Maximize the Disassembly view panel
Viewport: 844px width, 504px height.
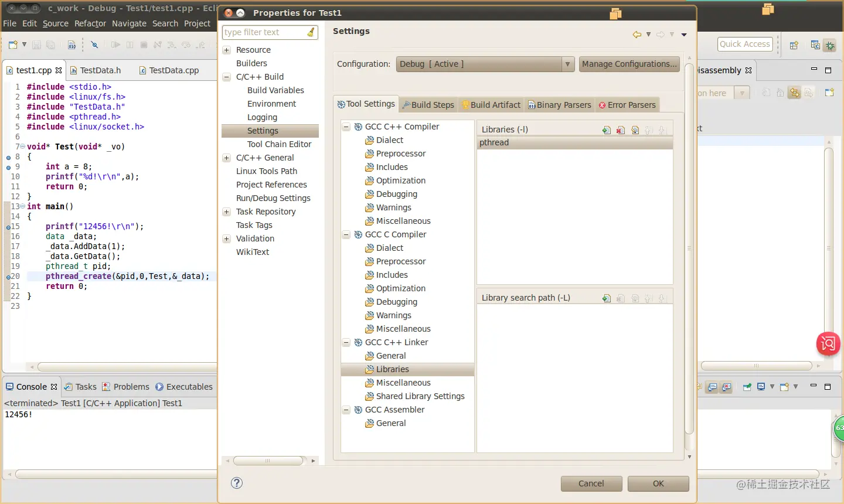click(x=828, y=70)
